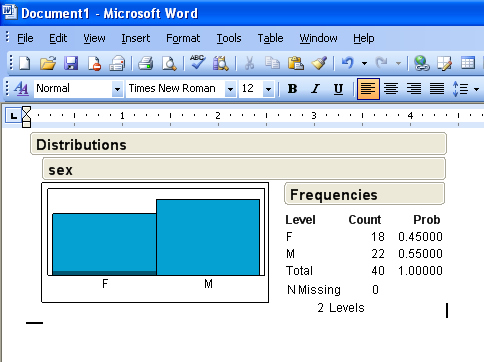Click the 2 Levels text

click(341, 308)
